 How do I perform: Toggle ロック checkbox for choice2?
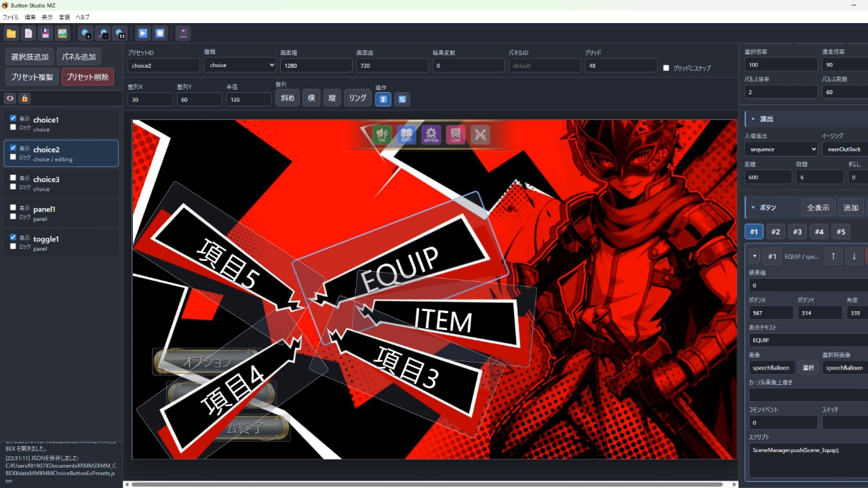coord(14,157)
